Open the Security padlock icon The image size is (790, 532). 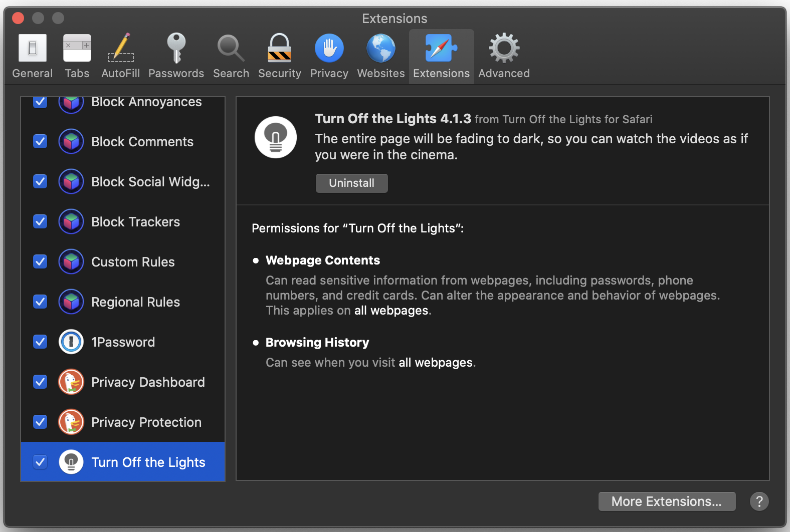point(279,48)
